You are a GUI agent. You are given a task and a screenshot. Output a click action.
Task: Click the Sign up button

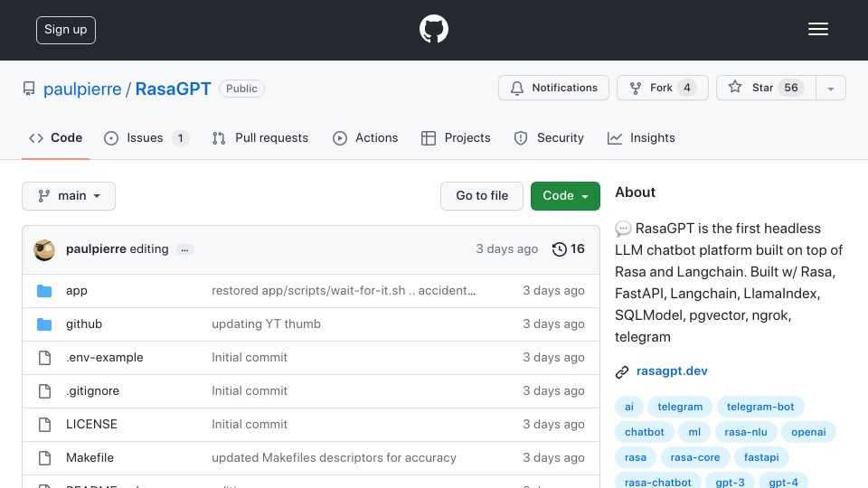[x=66, y=30]
